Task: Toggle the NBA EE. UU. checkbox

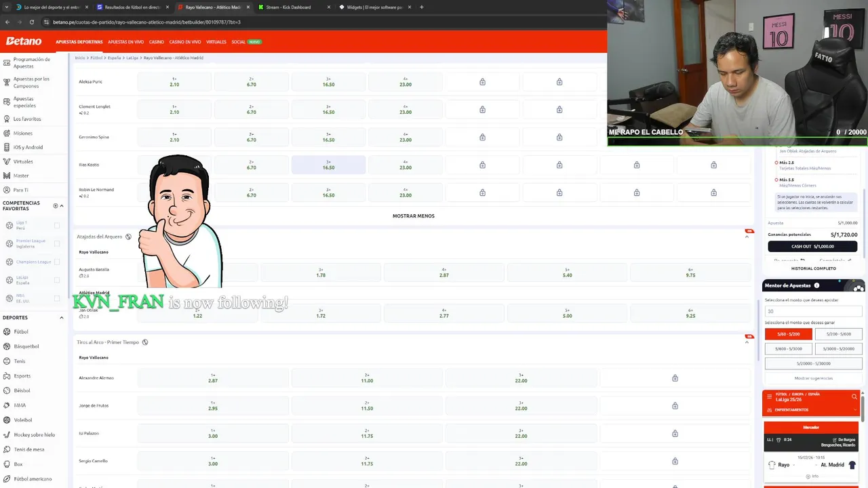Action: [57, 298]
